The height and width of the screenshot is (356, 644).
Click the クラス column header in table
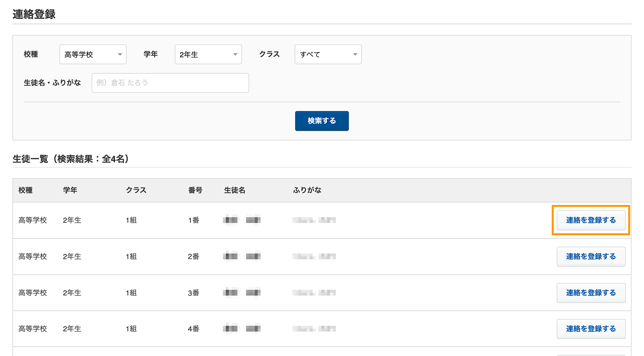pyautogui.click(x=136, y=190)
